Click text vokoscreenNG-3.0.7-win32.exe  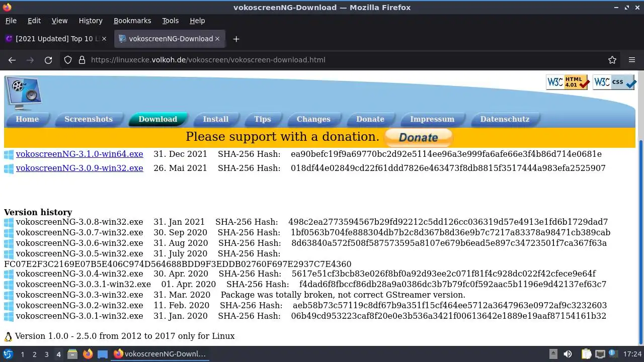coord(79,232)
